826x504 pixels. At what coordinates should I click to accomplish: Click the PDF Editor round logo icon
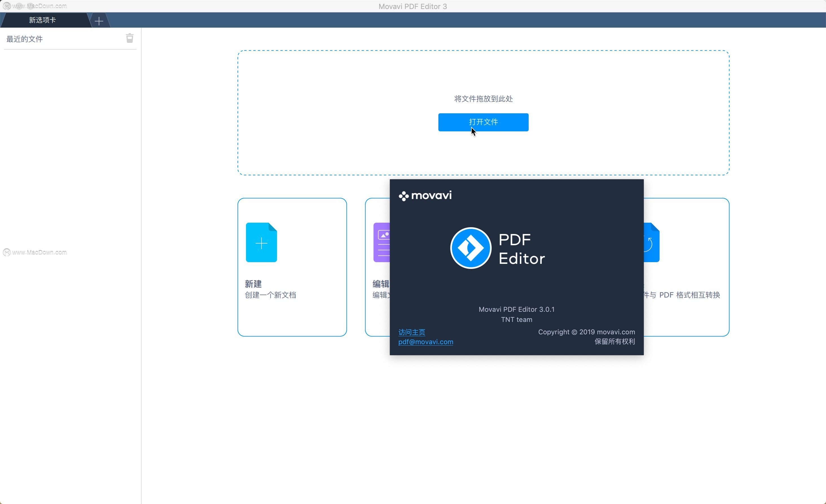point(471,248)
